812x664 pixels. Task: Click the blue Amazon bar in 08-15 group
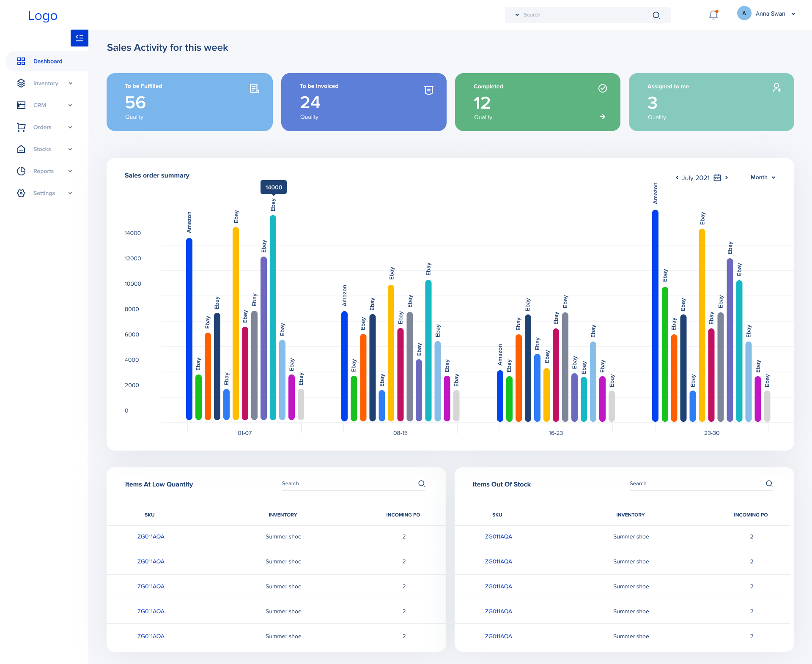click(x=344, y=366)
